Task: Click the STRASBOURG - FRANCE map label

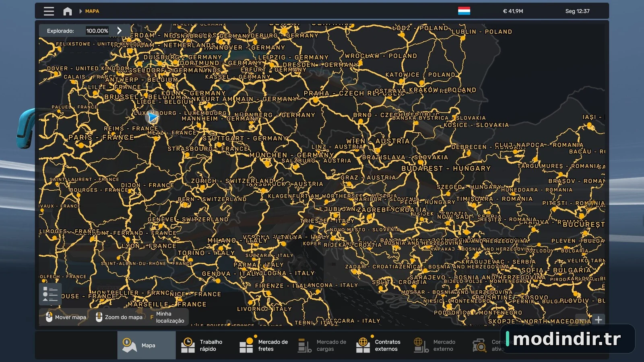Action: point(208,149)
